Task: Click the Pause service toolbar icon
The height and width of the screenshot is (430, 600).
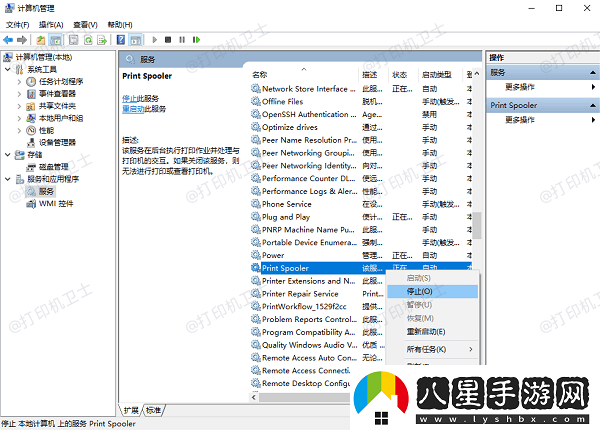Action: [x=182, y=39]
